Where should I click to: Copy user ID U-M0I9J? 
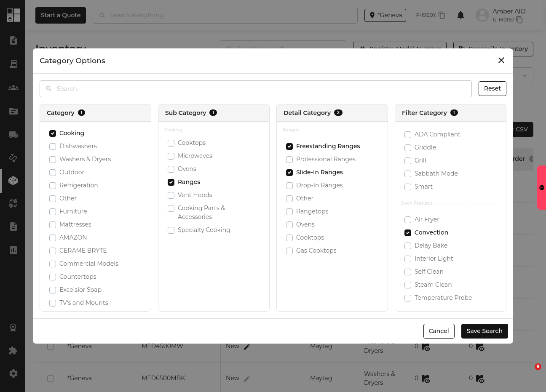[x=519, y=20]
